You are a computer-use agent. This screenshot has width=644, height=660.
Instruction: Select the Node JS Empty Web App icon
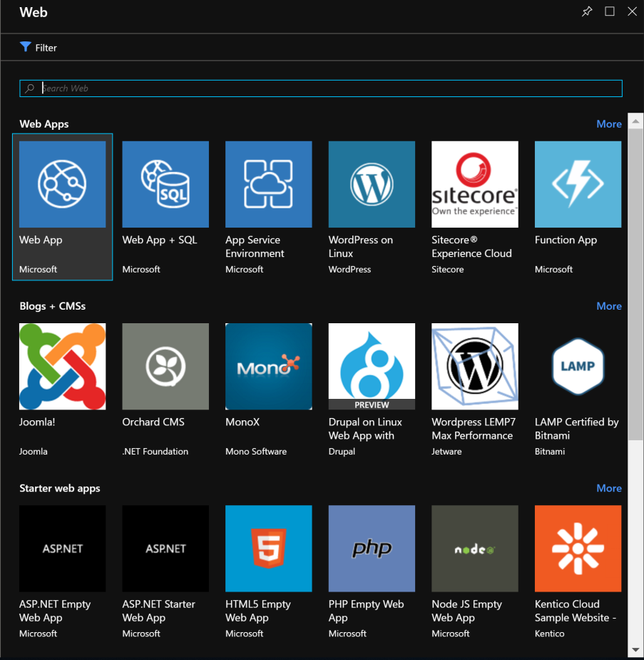[x=475, y=549]
